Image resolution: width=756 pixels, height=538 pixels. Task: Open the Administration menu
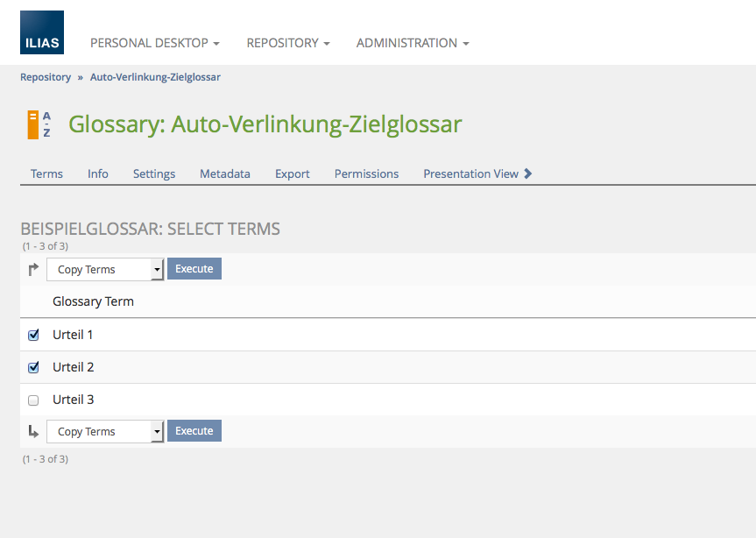point(413,43)
